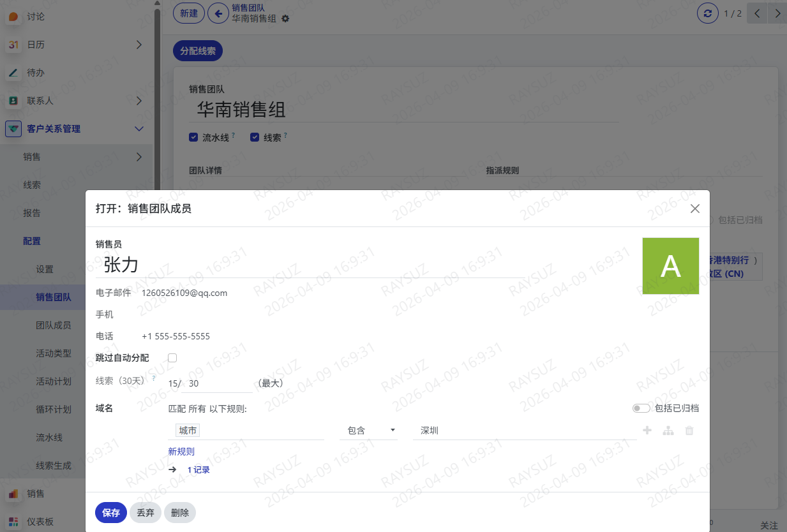This screenshot has height=532, width=787.
Task: Open the 联系人 contacts icon
Action: tap(13, 101)
